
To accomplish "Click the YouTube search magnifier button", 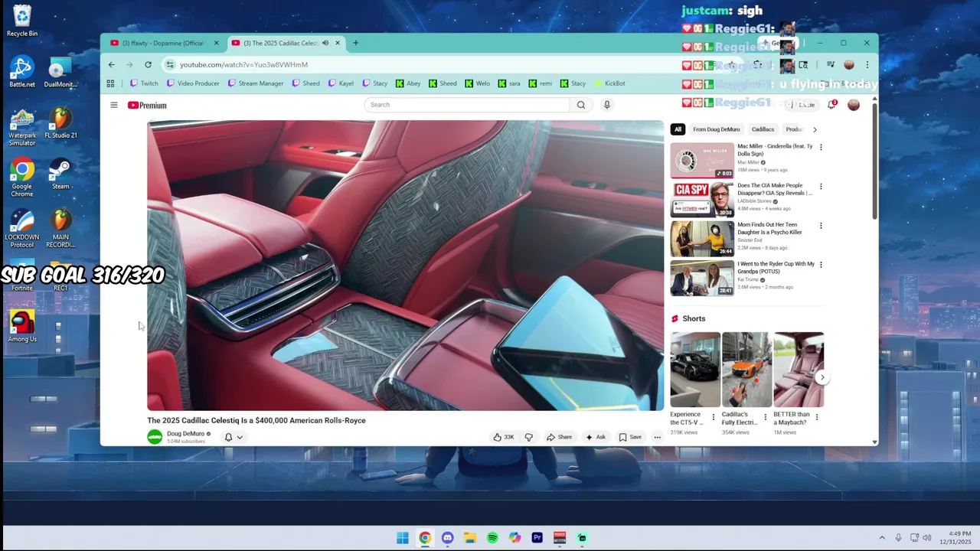I will tap(581, 105).
